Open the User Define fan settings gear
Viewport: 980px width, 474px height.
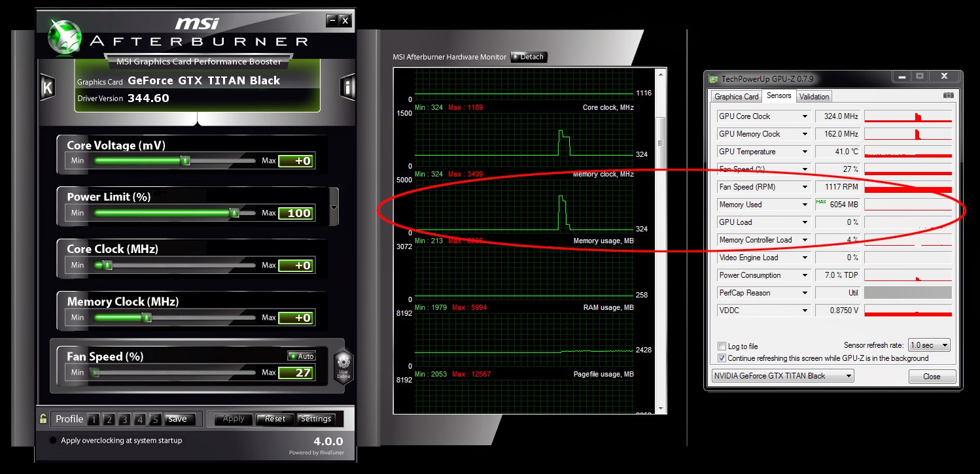coord(343,365)
